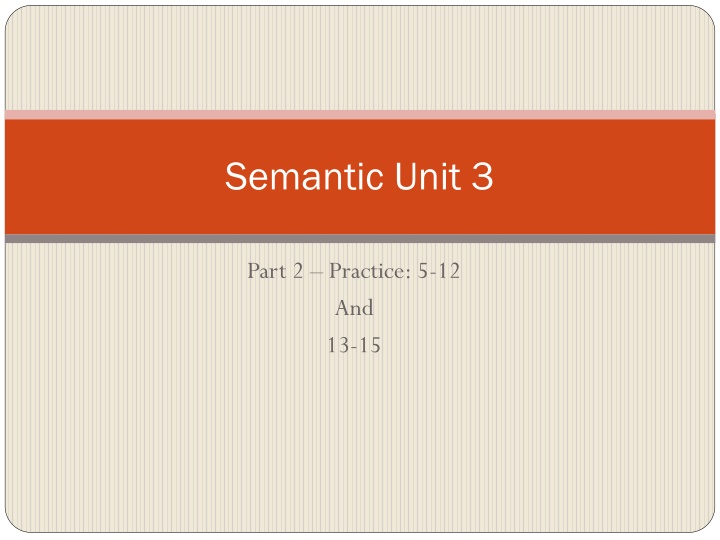Click the orange banner right of the title
The width and height of the screenshot is (720, 540).
(604, 176)
